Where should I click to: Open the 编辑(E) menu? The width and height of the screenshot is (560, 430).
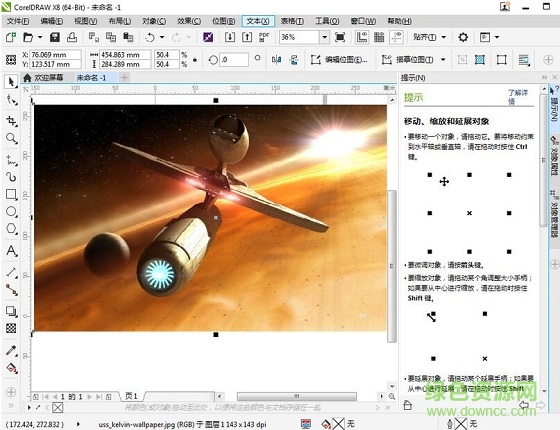(x=52, y=21)
